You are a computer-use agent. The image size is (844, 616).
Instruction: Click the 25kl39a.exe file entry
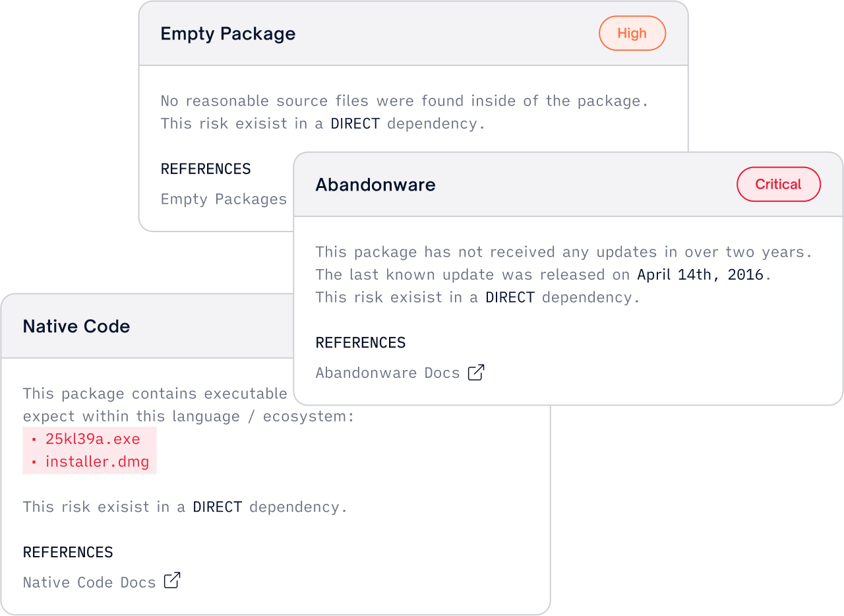[90, 439]
